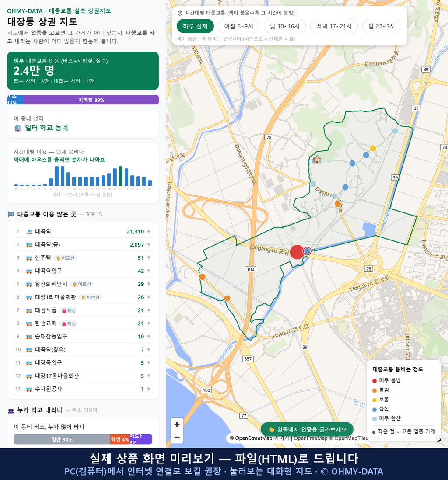Zoom in with the plus map button
This screenshot has height=480, width=448.
[x=177, y=424]
